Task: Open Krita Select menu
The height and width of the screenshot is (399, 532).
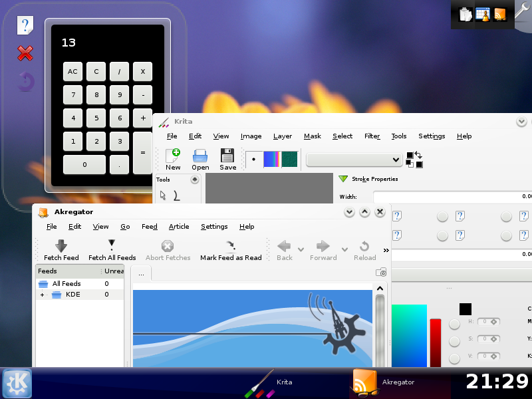Action: tap(342, 136)
